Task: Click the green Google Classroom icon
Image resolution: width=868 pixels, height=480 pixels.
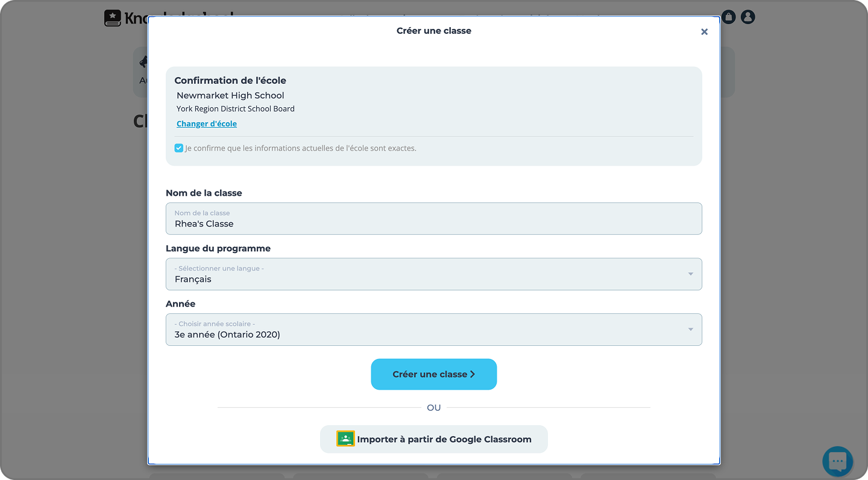Action: click(x=345, y=439)
